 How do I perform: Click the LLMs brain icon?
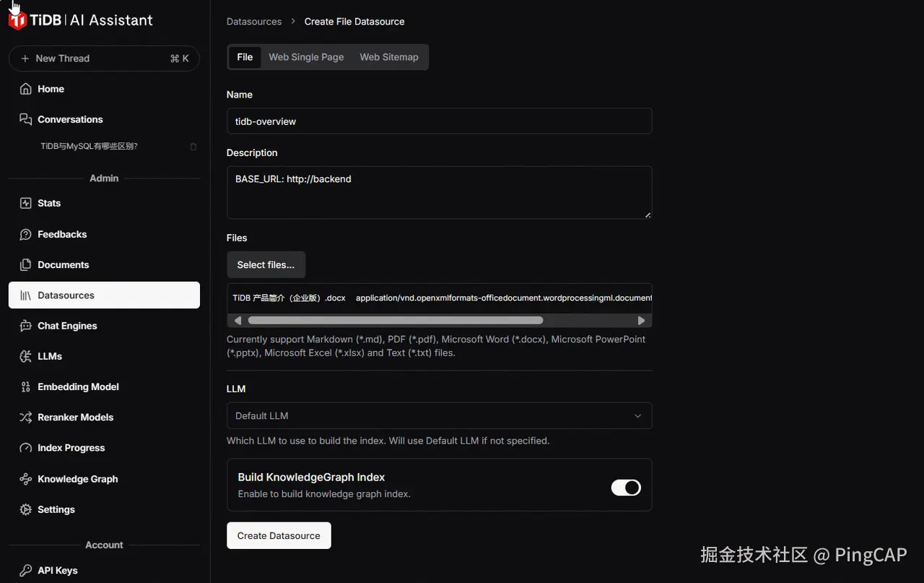click(26, 356)
